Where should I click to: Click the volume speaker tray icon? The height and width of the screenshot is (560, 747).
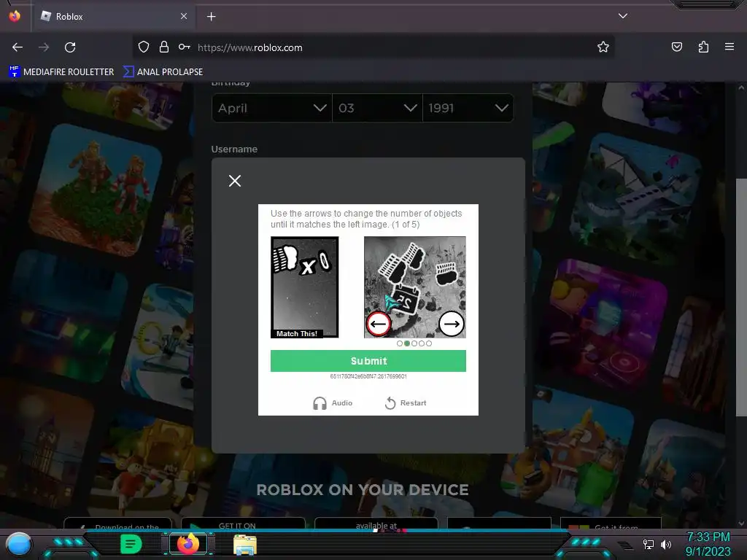click(666, 544)
